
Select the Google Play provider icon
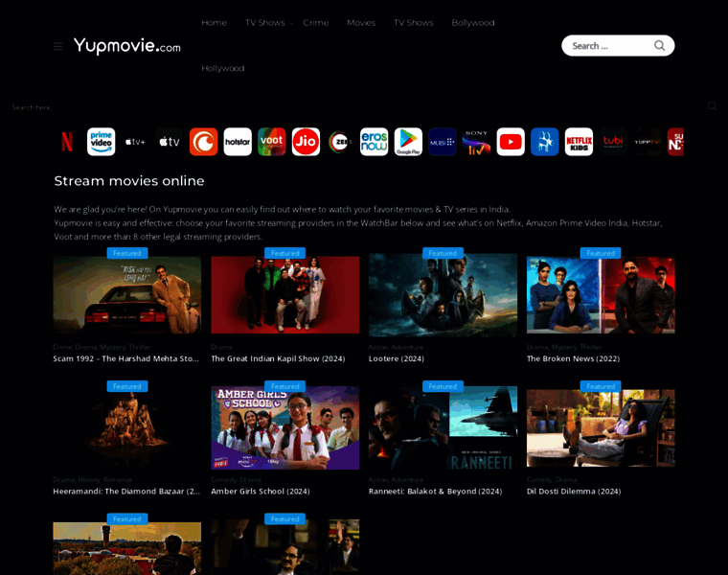(x=409, y=142)
